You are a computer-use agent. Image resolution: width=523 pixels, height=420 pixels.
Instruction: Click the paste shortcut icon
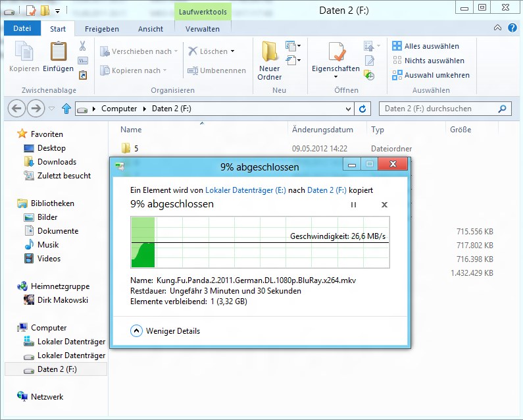pyautogui.click(x=83, y=75)
